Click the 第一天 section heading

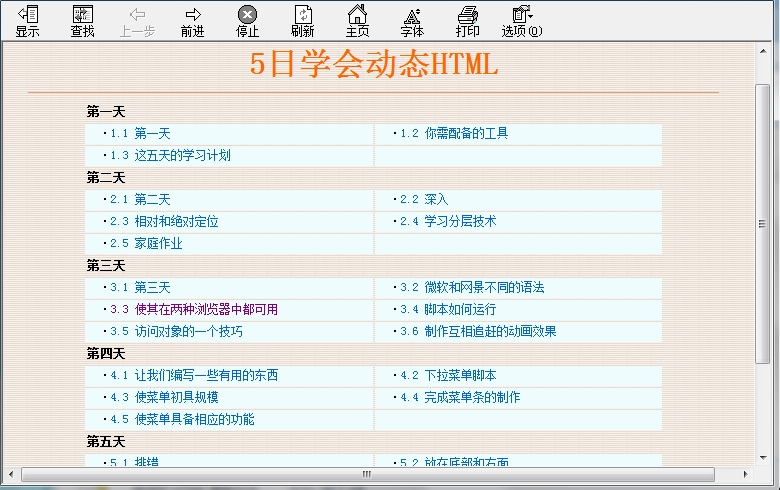tap(105, 111)
